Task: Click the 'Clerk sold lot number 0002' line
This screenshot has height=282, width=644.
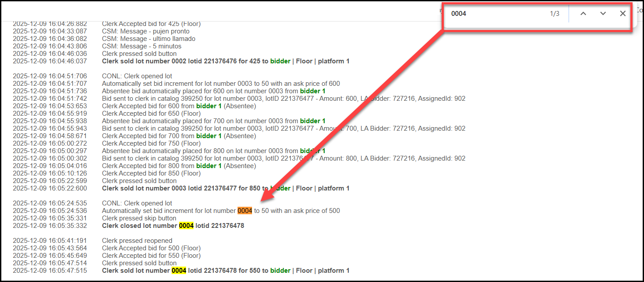Action: tap(226, 61)
